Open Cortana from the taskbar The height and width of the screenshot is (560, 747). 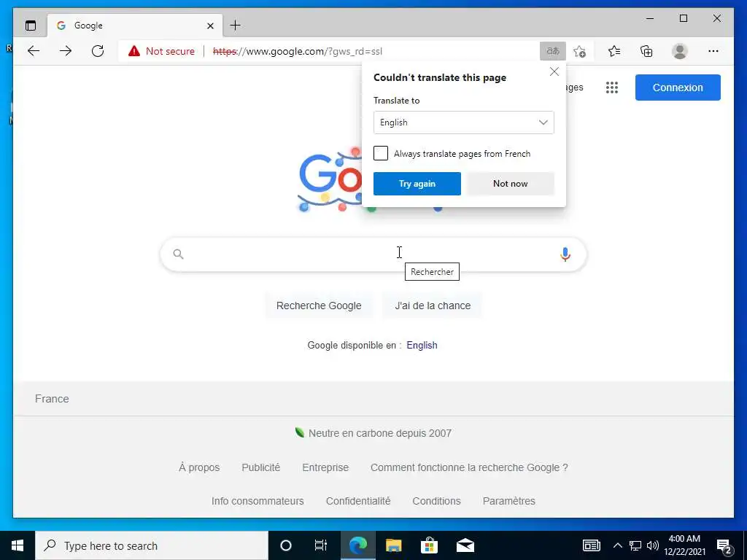(285, 545)
